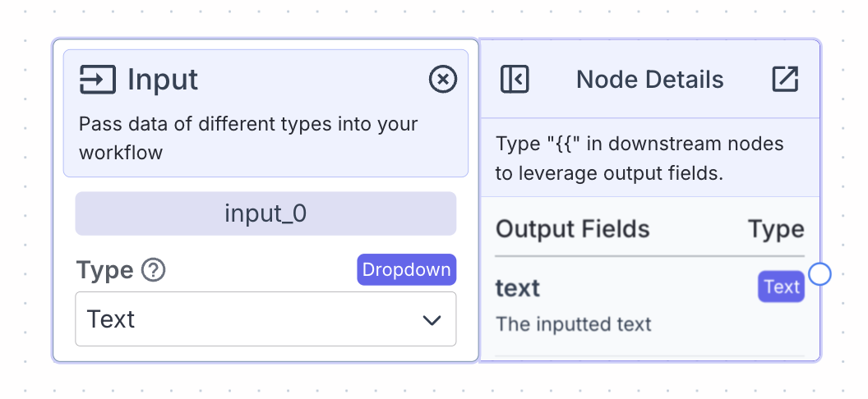This screenshot has height=399, width=868.
Task: Remove the Input node with the X icon
Action: point(443,79)
